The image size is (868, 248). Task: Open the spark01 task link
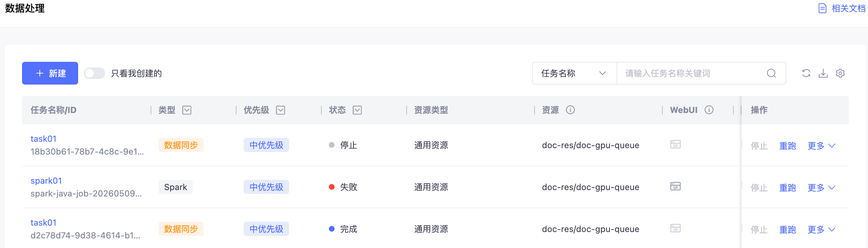[x=46, y=181]
